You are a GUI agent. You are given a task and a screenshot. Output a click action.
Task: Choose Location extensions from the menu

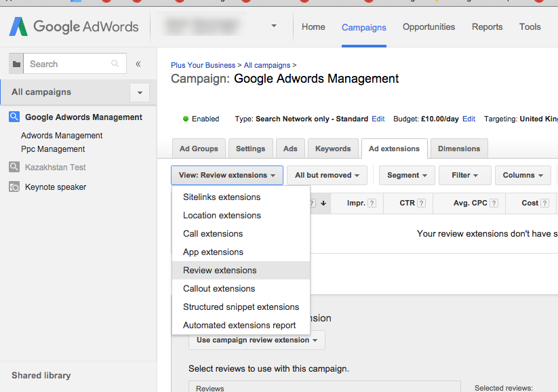point(241,216)
